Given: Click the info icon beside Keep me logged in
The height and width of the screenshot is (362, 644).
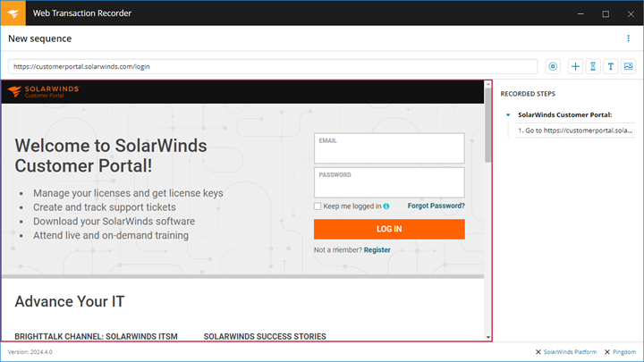Looking at the screenshot, I should (386, 206).
